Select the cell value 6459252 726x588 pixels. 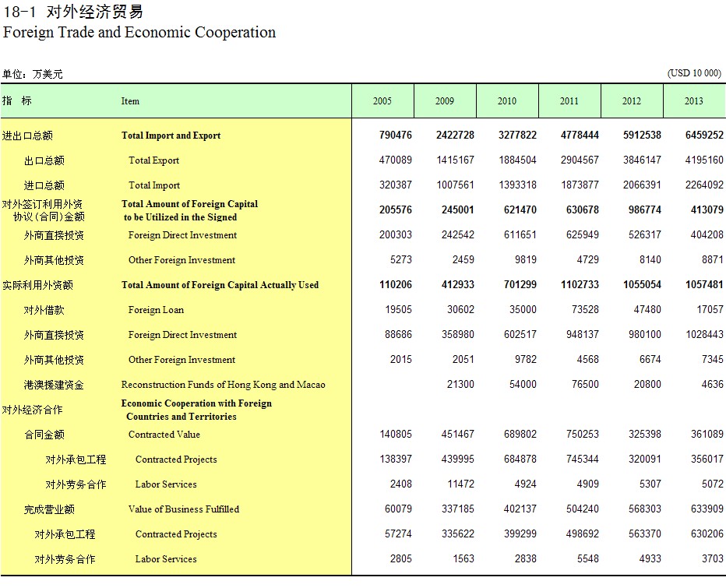pyautogui.click(x=704, y=135)
